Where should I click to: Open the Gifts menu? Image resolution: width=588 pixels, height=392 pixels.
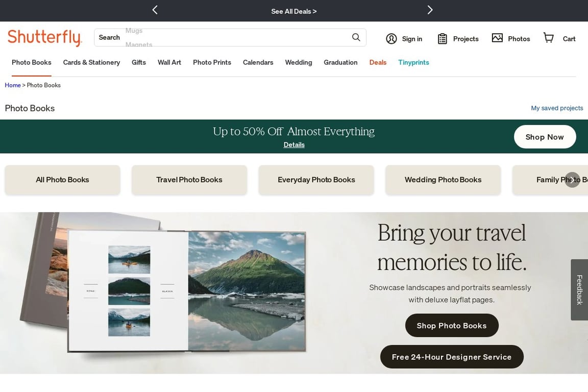(x=139, y=63)
